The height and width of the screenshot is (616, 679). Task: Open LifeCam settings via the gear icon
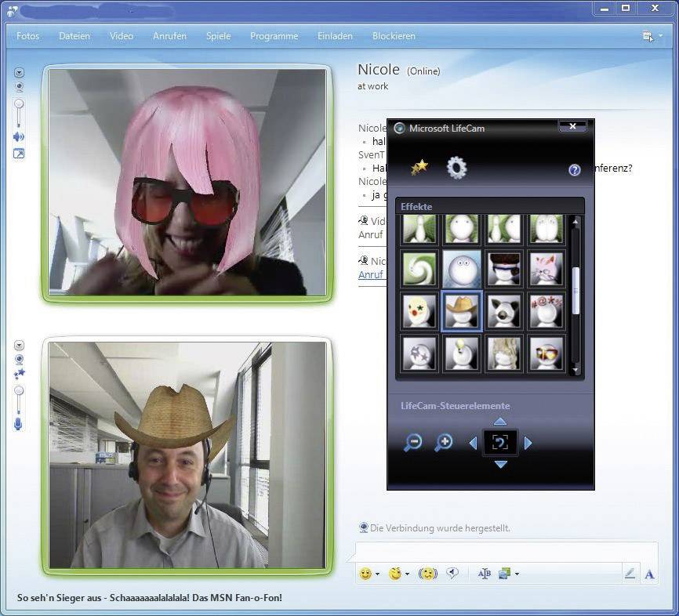457,166
